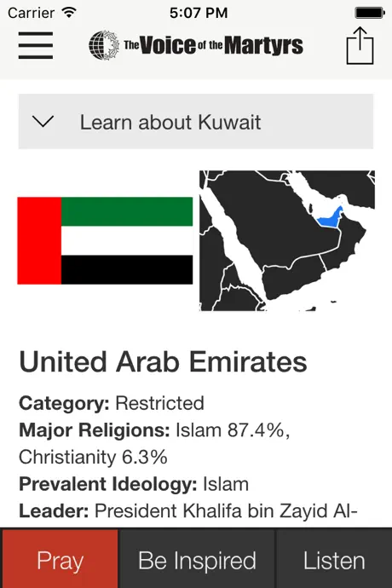
Task: Tap the blue highlighted UAE region
Action: [330, 219]
